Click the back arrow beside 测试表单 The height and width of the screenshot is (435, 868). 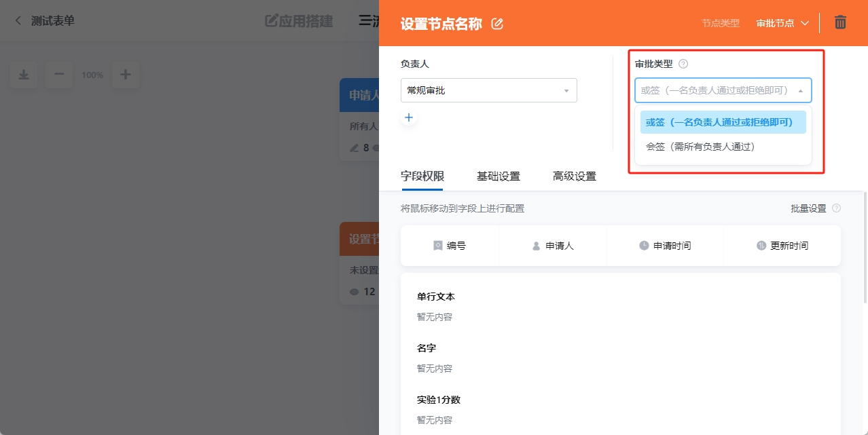pos(18,21)
